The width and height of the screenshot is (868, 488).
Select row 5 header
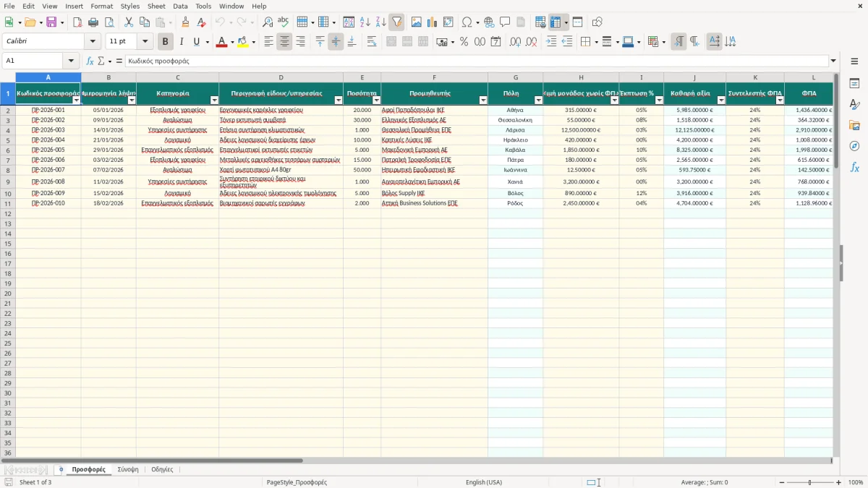[x=8, y=140]
